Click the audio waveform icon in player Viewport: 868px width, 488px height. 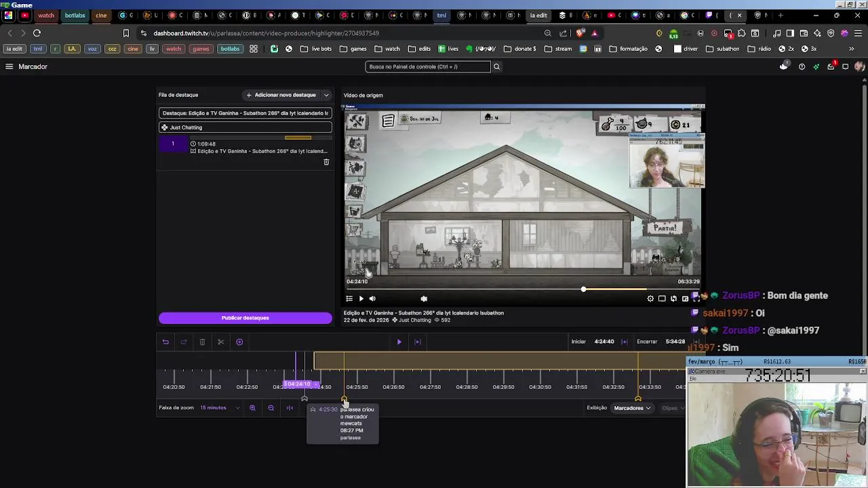[x=424, y=299]
